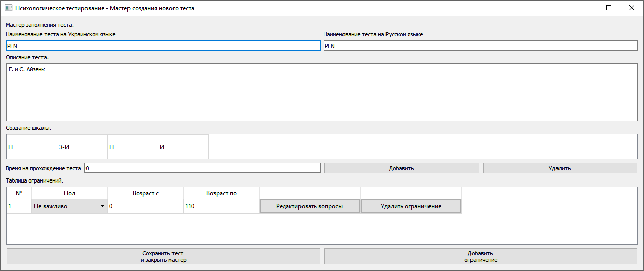This screenshot has height=271, width=644.
Task: Select the 'И' scale cell
Action: tap(183, 147)
